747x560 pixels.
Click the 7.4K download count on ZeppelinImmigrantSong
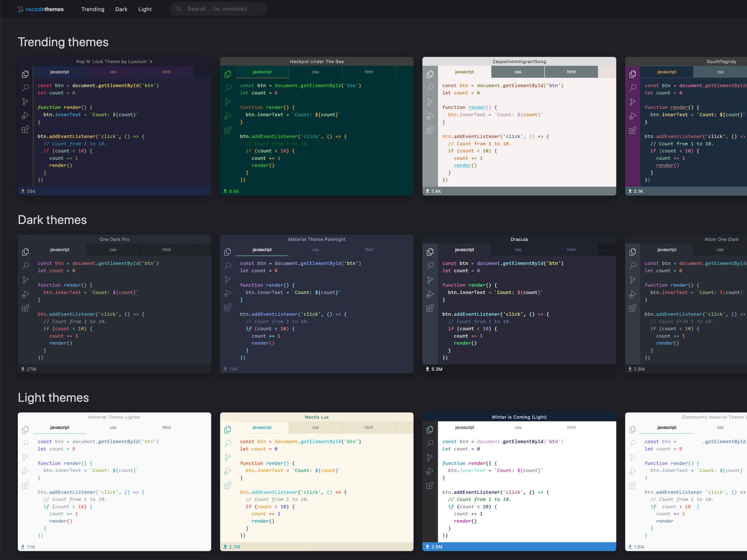click(436, 191)
